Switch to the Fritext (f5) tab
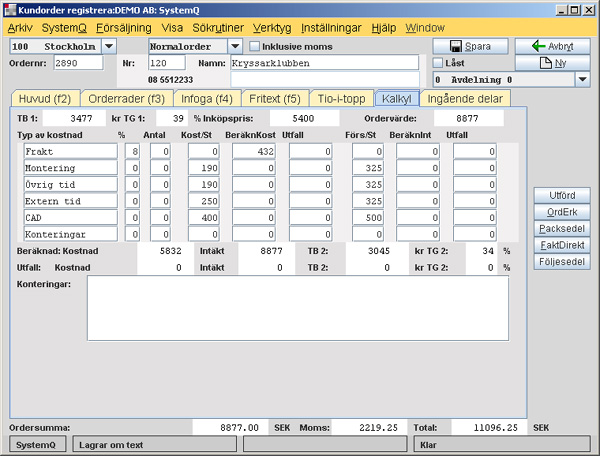 pyautogui.click(x=275, y=99)
